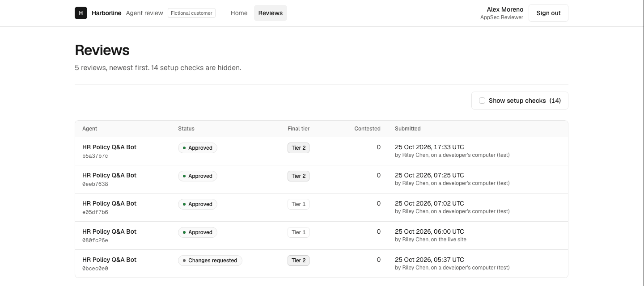The width and height of the screenshot is (644, 286).
Task: Click the Changes requested status badge
Action: 210,261
